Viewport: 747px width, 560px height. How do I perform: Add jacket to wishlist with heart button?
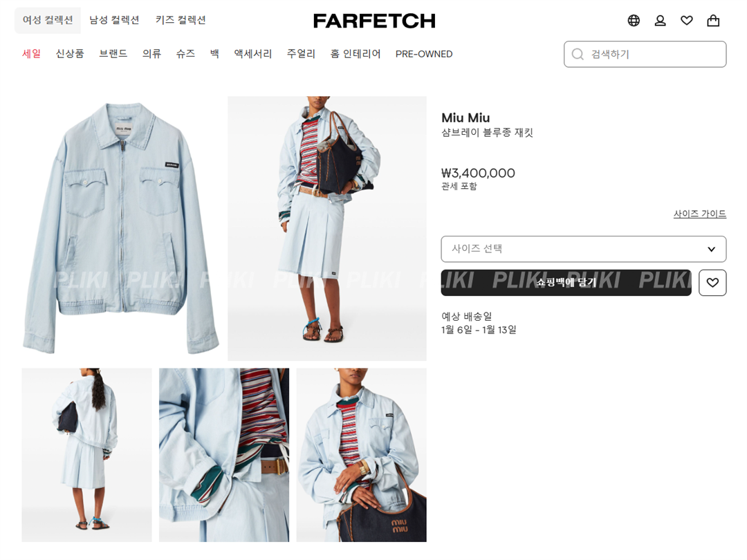(x=712, y=282)
